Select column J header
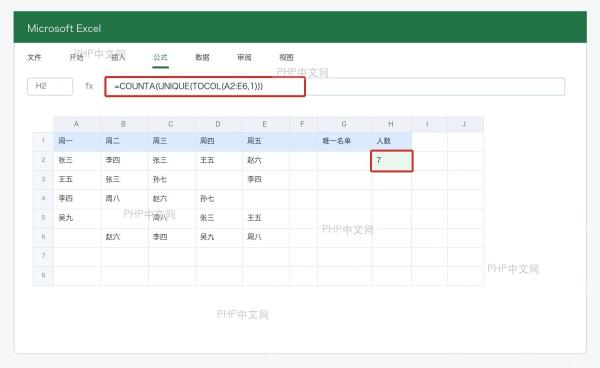Screen dimensions: 600x368 465,124
